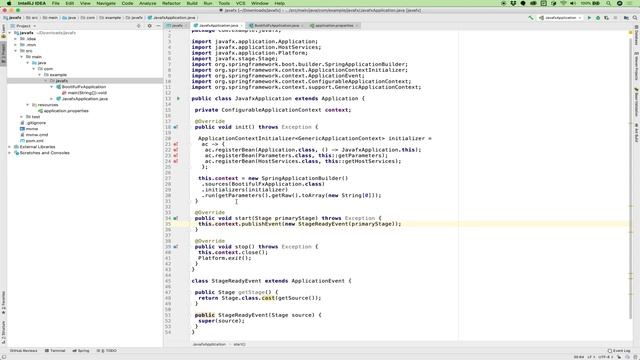
Task: Open the Analyze menu
Action: pyautogui.click(x=147, y=3)
